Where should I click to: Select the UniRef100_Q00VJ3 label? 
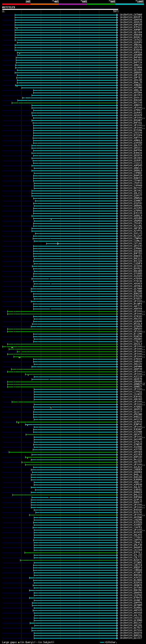click(x=131, y=98)
